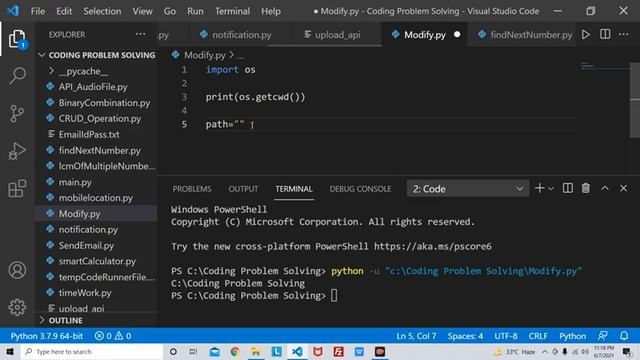640x360 pixels.
Task: Open the Search view in activity bar
Action: pyautogui.click(x=17, y=76)
